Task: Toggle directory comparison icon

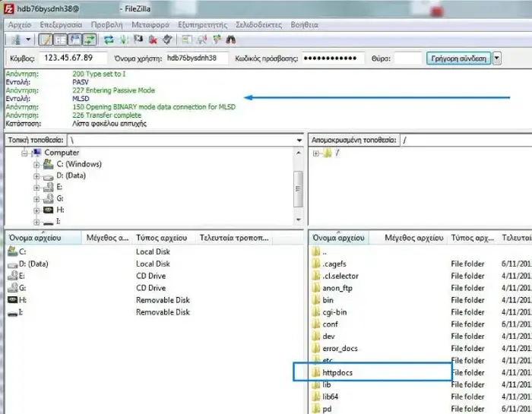Action: (202, 40)
